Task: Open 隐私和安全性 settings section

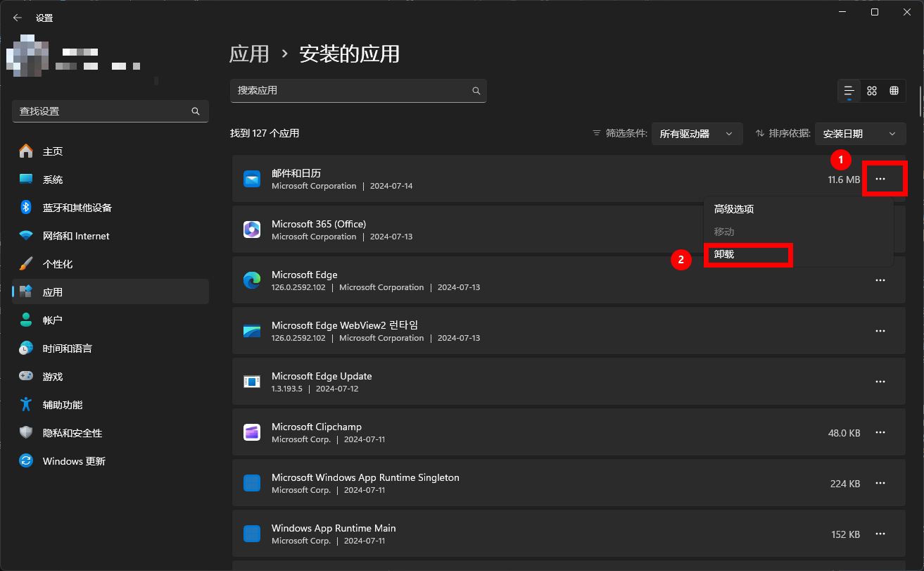Action: coord(72,433)
